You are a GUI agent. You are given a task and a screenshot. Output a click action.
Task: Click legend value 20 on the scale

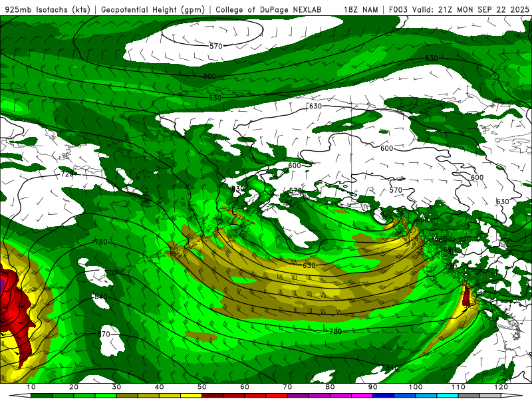[74, 387]
